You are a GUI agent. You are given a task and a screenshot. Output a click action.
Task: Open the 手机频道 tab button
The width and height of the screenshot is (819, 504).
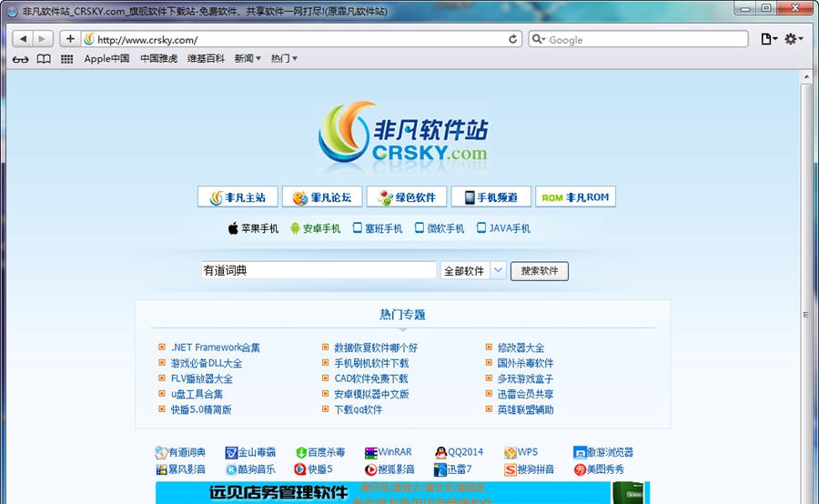pyautogui.click(x=491, y=197)
